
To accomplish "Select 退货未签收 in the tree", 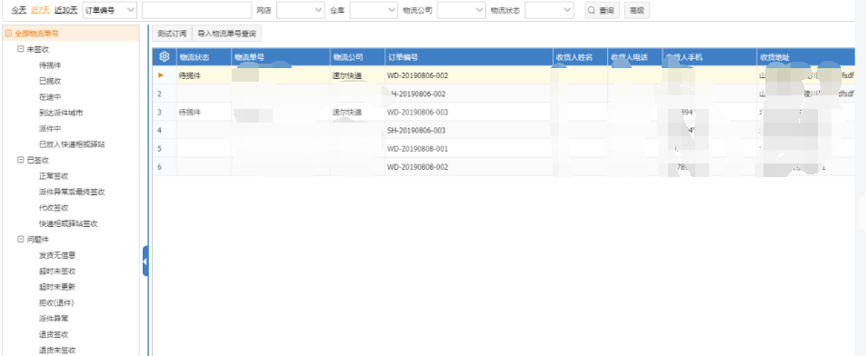I will pos(57,351).
